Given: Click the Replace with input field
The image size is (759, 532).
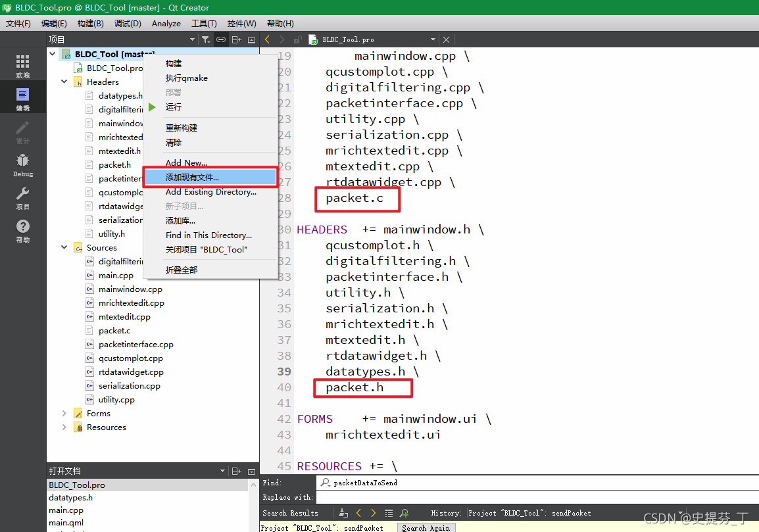Looking at the screenshot, I should 537,497.
